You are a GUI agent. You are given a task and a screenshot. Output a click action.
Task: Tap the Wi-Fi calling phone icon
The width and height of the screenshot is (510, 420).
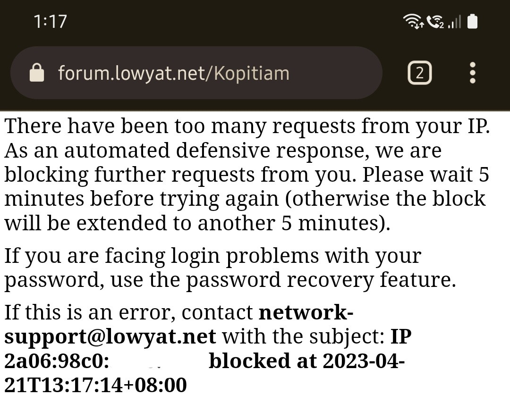click(435, 21)
